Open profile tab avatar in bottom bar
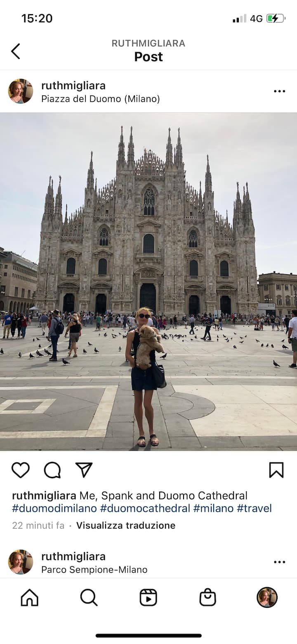 point(267,597)
